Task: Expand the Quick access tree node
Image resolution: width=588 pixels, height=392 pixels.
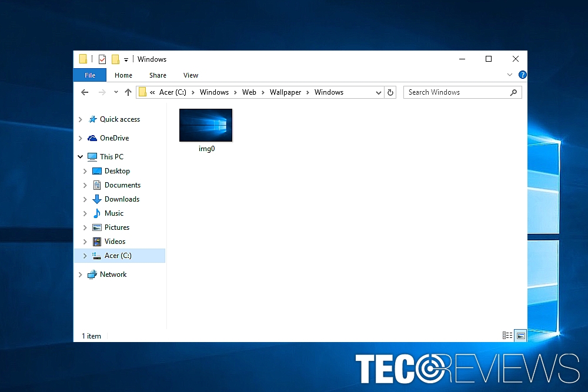Action: [x=80, y=119]
